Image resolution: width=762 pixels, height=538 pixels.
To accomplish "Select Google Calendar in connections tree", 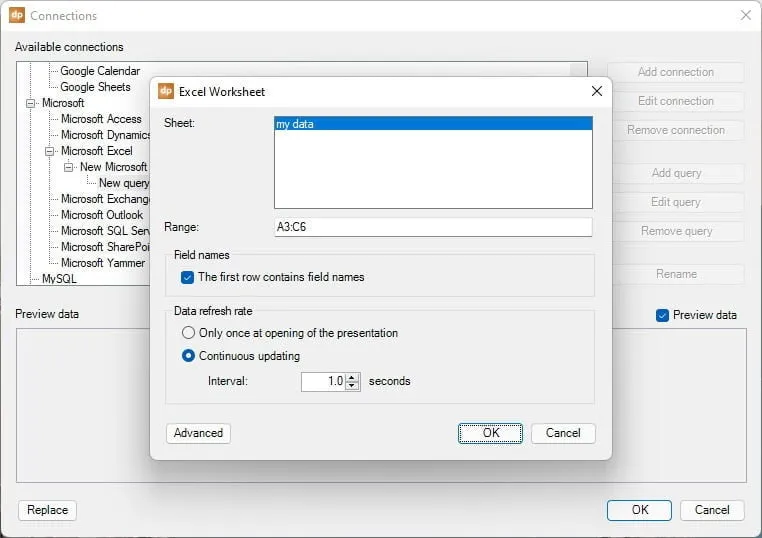I will 100,71.
